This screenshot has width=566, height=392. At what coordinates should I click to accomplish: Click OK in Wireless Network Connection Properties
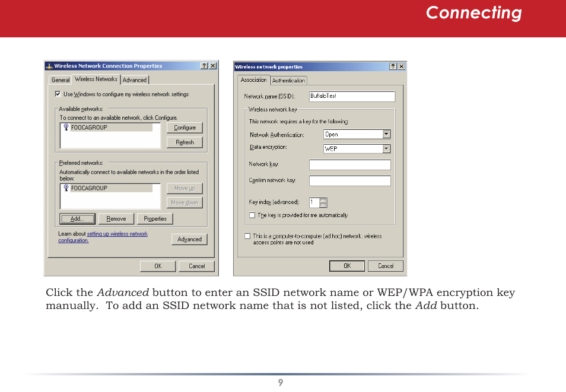point(158,266)
